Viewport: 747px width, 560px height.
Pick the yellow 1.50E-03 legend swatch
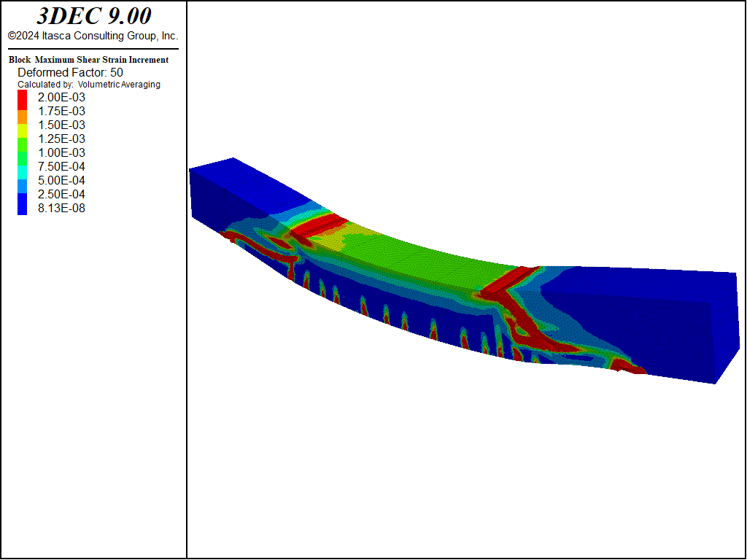pyautogui.click(x=22, y=125)
